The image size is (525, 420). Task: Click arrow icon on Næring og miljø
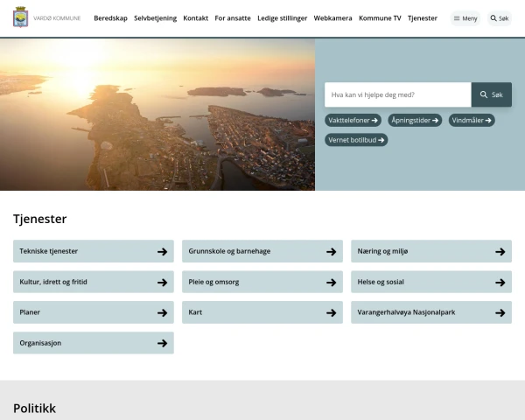click(500, 252)
